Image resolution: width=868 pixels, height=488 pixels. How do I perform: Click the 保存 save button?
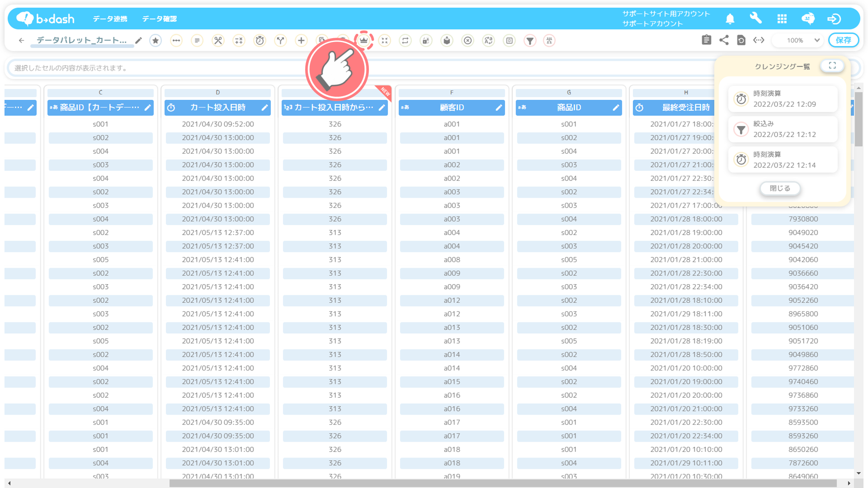843,40
